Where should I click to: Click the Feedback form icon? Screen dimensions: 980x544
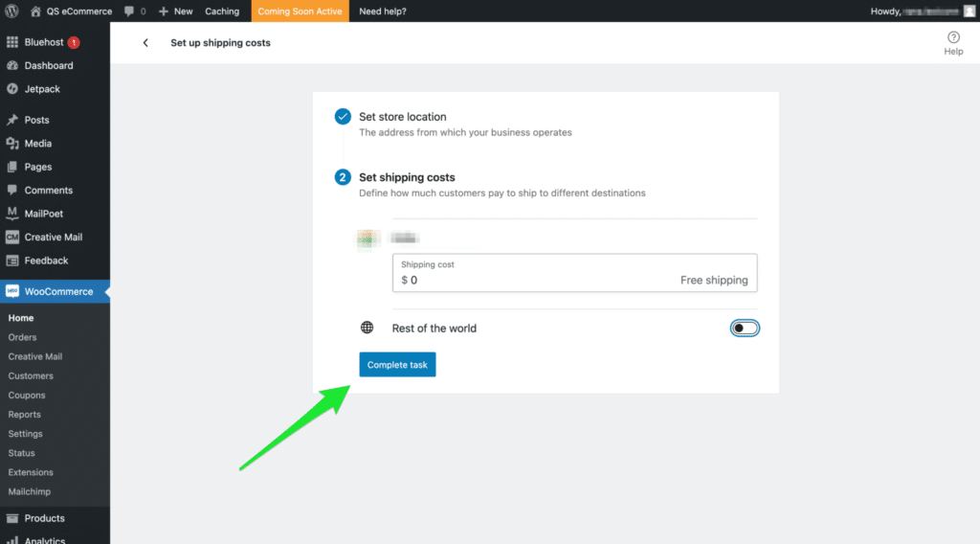point(11,261)
